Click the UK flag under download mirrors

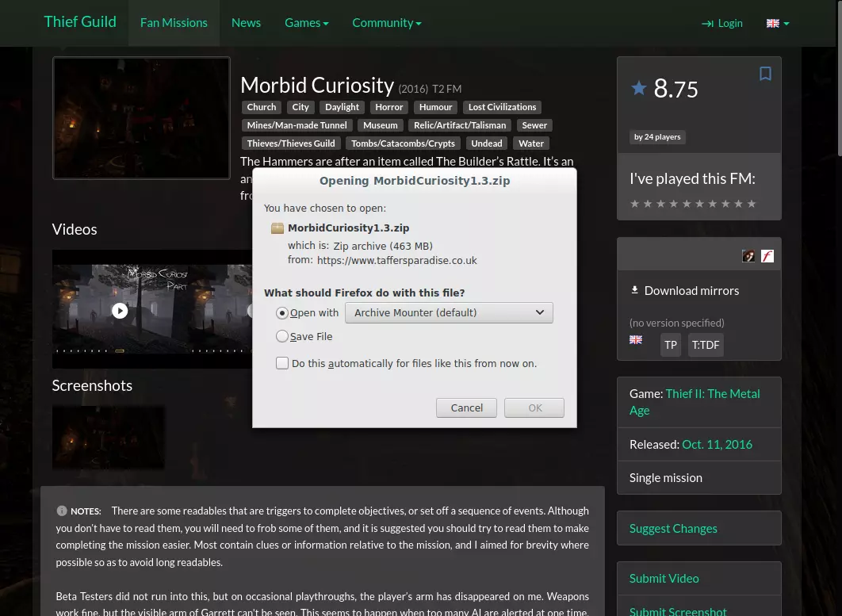click(636, 340)
